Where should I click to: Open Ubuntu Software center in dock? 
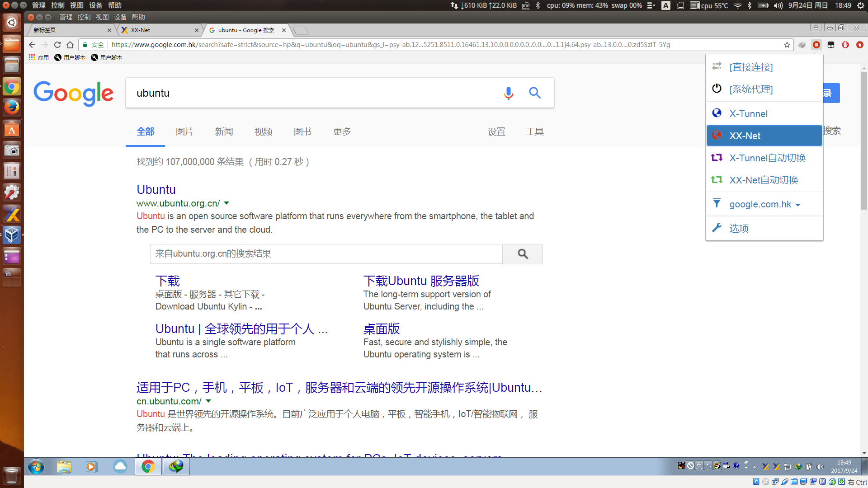click(x=12, y=129)
